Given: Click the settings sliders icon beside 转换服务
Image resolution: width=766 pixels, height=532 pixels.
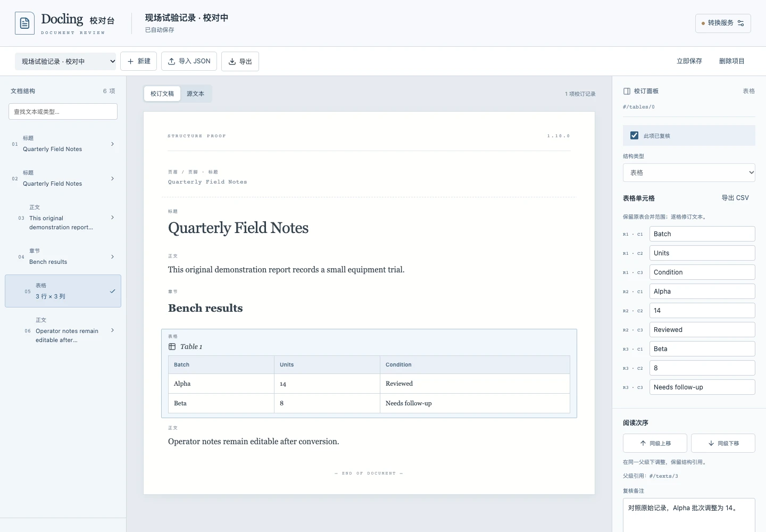Looking at the screenshot, I should coord(740,23).
